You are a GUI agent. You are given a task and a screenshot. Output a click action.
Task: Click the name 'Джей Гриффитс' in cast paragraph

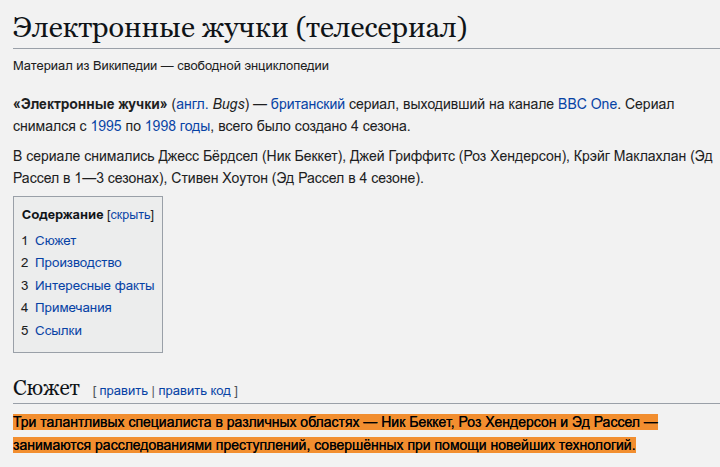pos(402,157)
